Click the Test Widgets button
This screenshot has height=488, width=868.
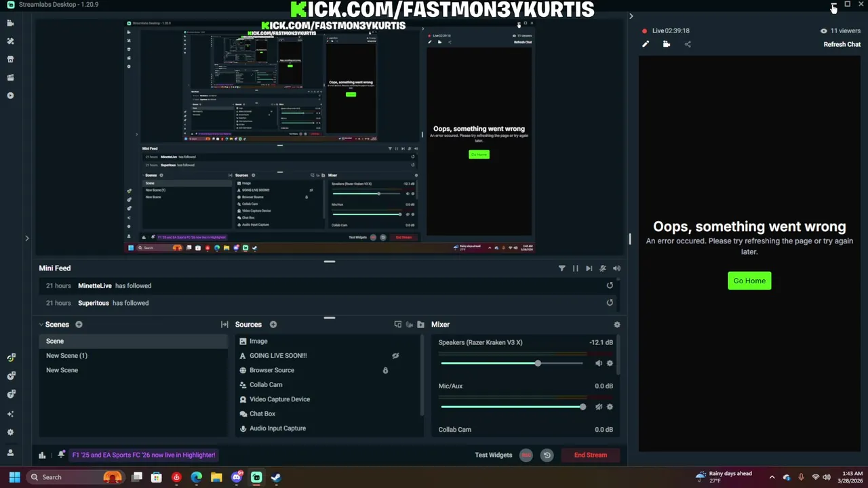pos(493,455)
